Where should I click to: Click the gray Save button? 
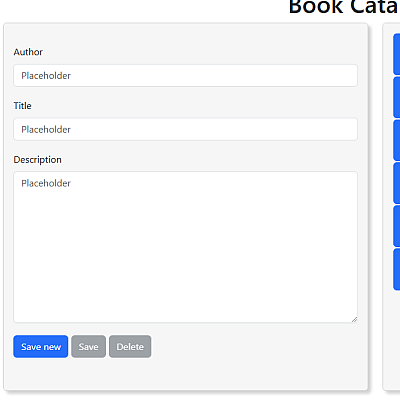[88, 347]
